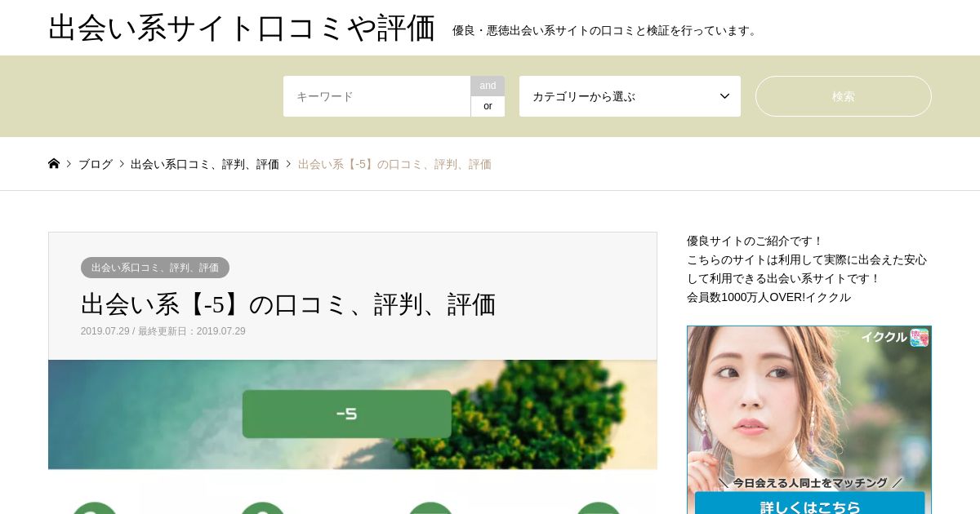
Task: Click the gray 出会い系口コミ、評判、評価 category tag
Action: point(155,268)
